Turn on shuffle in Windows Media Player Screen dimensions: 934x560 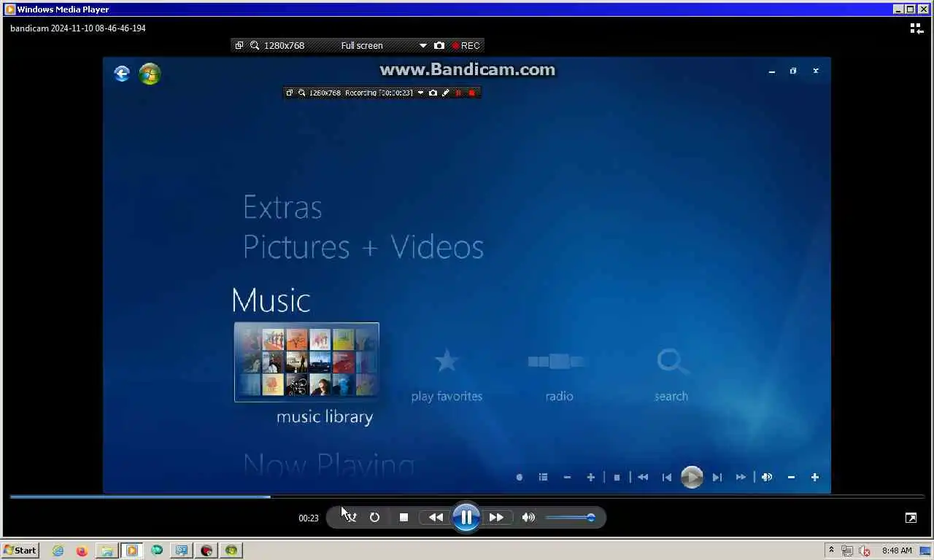(350, 517)
